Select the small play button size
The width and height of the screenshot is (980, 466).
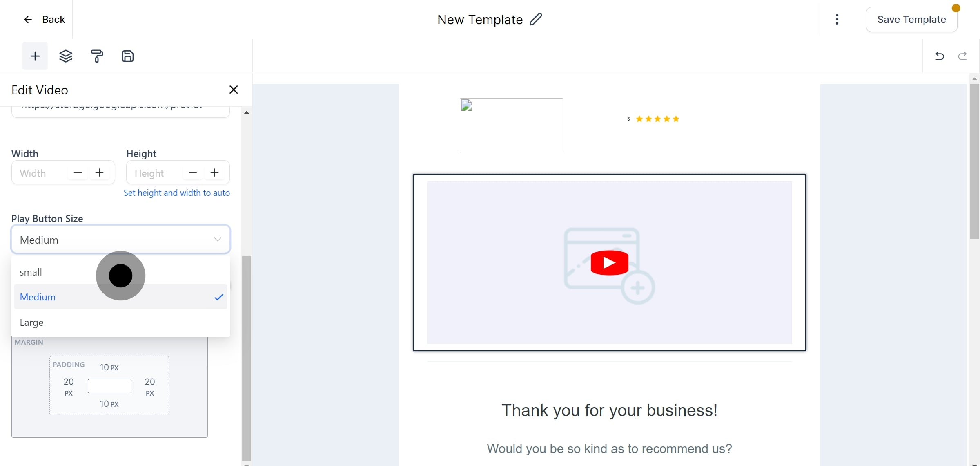(31, 271)
